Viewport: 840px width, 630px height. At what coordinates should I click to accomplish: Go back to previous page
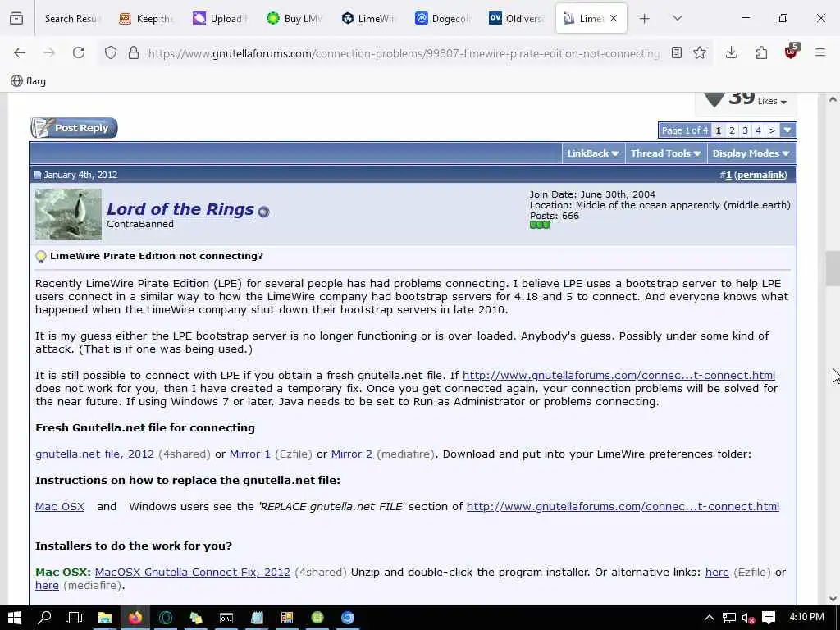pyautogui.click(x=20, y=52)
